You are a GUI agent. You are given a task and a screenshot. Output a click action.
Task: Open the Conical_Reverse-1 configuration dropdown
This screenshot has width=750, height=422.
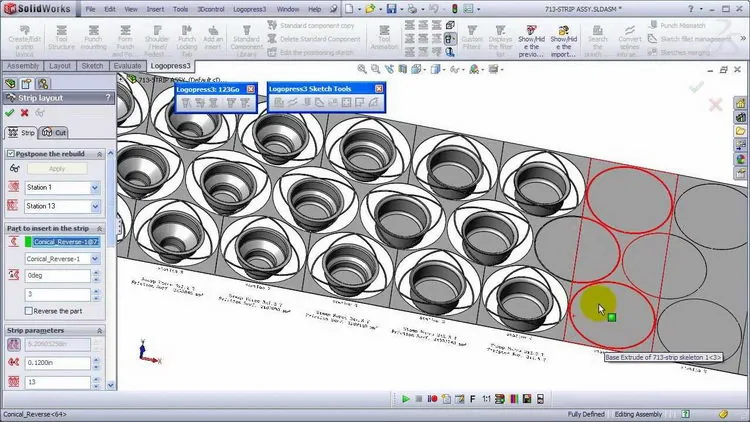point(95,259)
